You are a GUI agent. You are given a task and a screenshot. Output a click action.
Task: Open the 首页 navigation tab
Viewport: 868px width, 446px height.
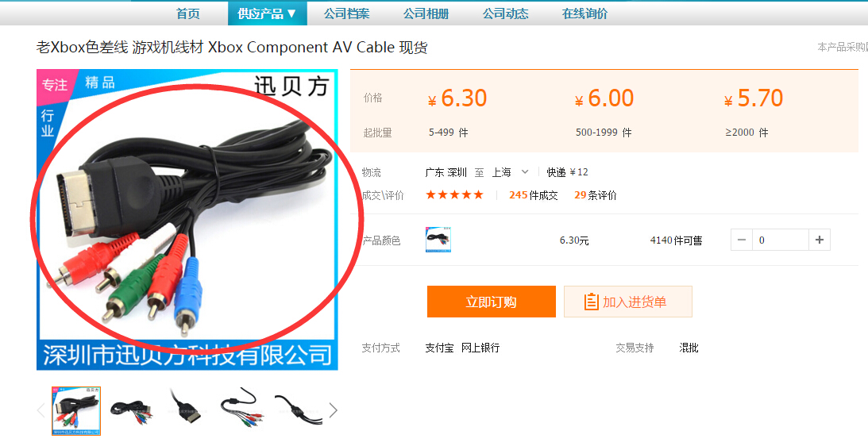click(x=187, y=13)
